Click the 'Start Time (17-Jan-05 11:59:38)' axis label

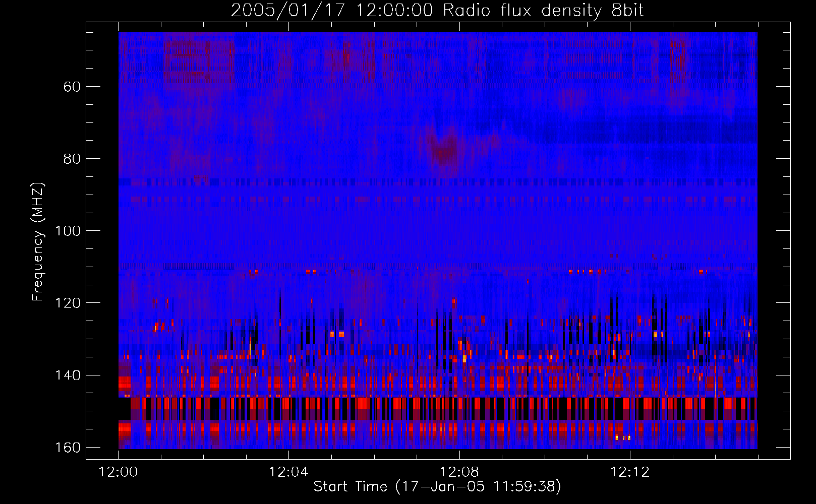click(x=437, y=487)
